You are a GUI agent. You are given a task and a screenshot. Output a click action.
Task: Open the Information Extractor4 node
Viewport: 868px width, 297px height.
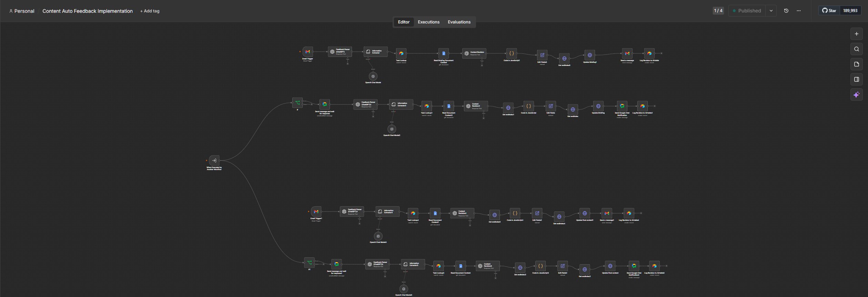[387, 212]
